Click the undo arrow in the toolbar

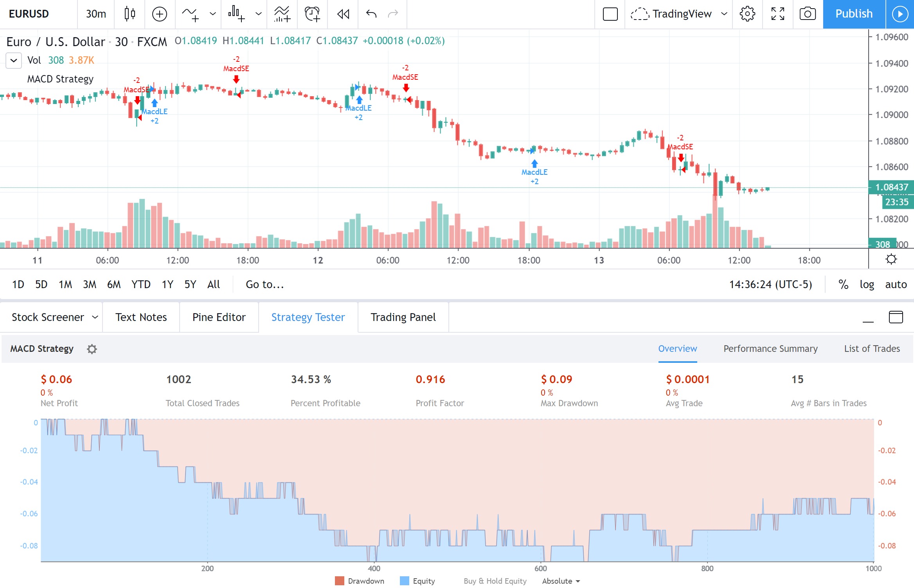(371, 14)
